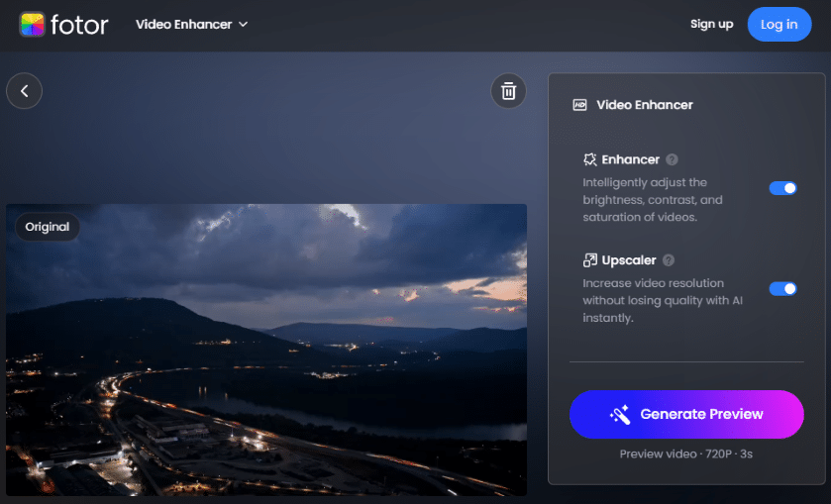Delete the video with the trash icon
The image size is (831, 504).
tap(508, 91)
